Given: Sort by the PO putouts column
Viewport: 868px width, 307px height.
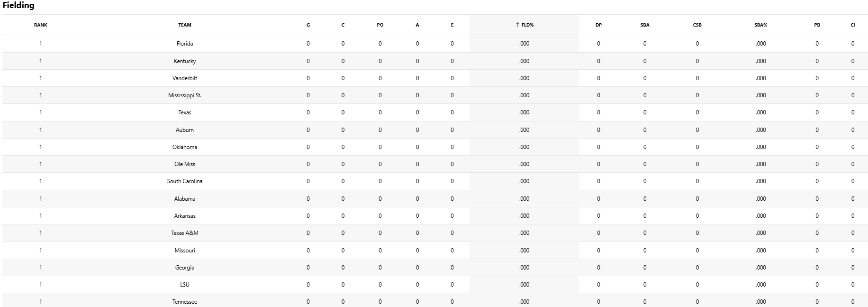Looking at the screenshot, I should pyautogui.click(x=380, y=25).
